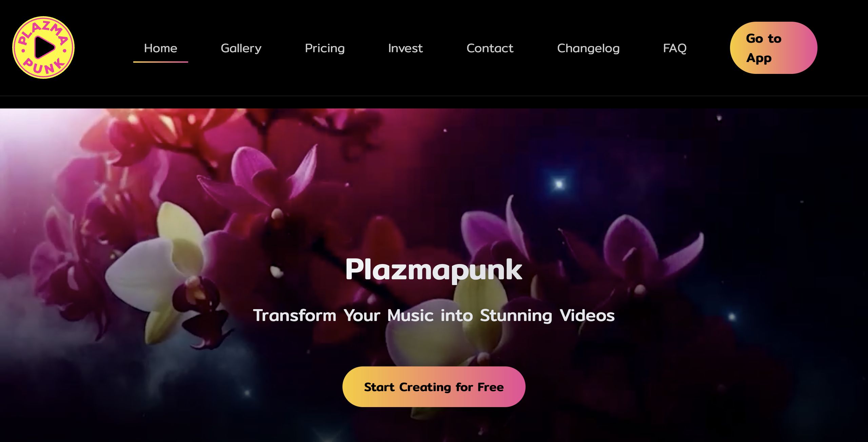
Task: Click the Go to App button
Action: coord(773,48)
